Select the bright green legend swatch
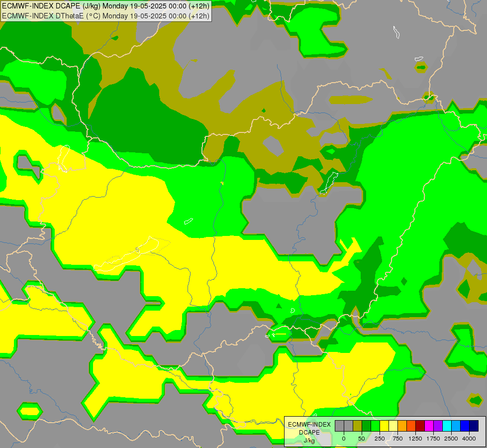This screenshot has width=487, height=448. pyautogui.click(x=375, y=426)
